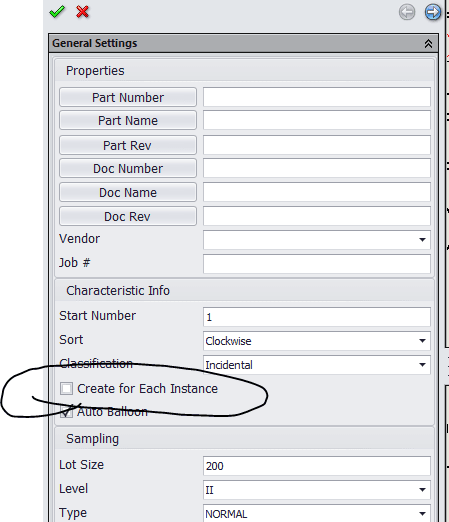
Task: Click the Doc Number button
Action: (x=128, y=168)
